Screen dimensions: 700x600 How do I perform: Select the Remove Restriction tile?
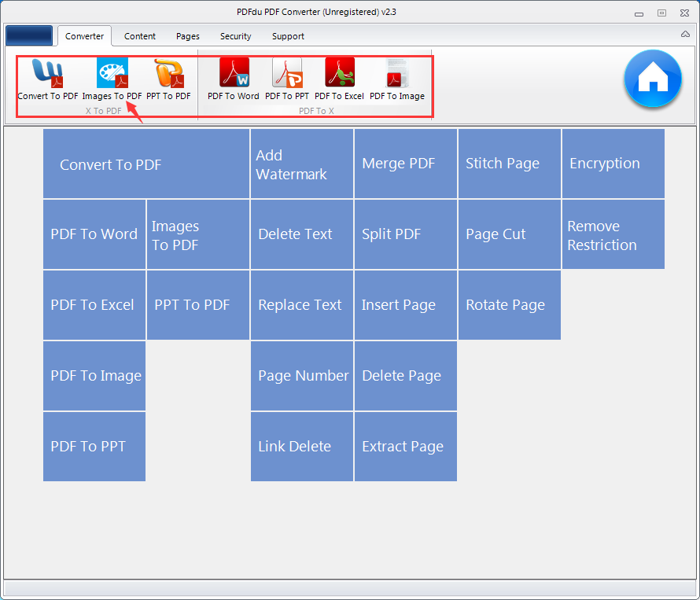[613, 234]
